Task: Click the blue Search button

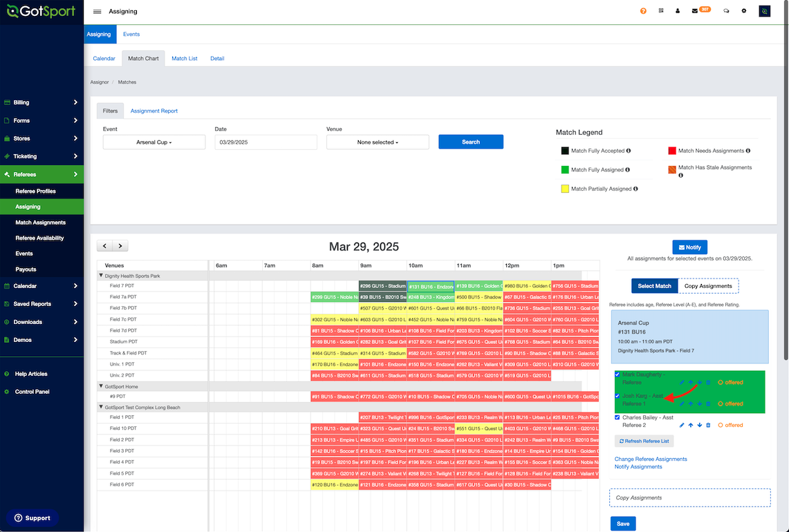Action: tap(470, 142)
